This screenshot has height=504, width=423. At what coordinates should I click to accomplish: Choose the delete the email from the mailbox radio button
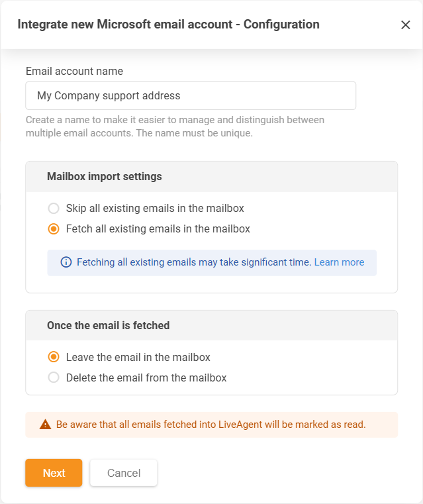(x=54, y=378)
